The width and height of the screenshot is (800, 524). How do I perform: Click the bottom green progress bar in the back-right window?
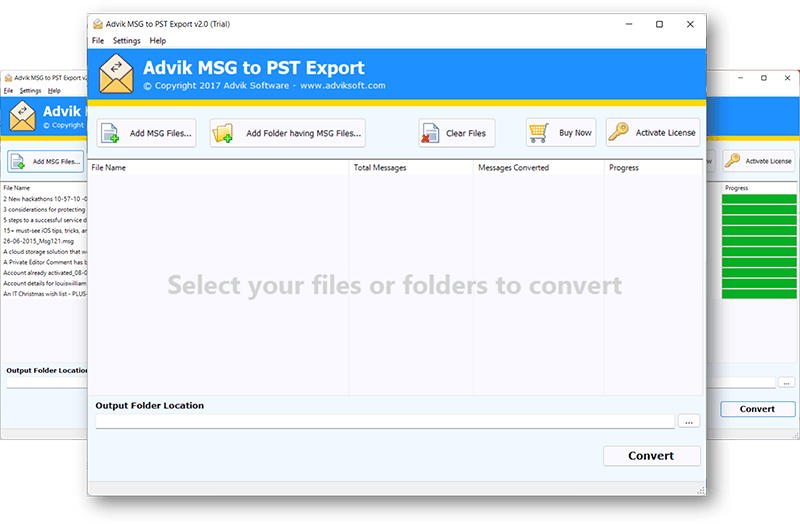click(x=759, y=294)
